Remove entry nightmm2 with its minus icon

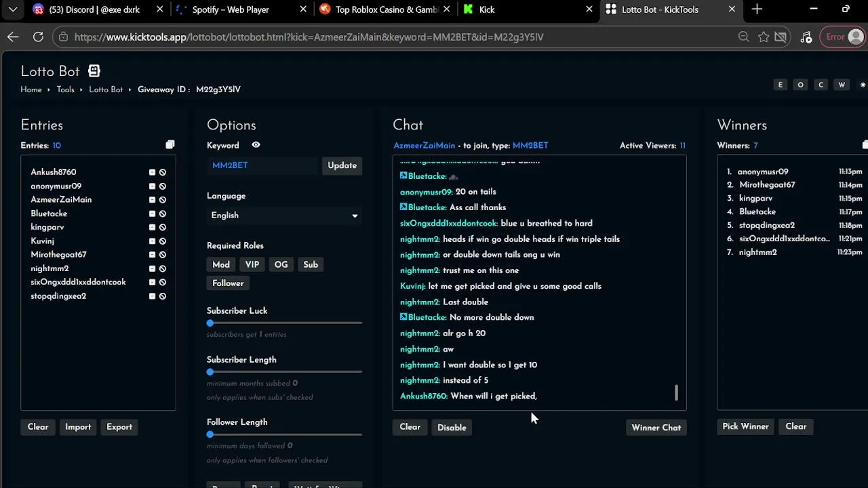[153, 268]
